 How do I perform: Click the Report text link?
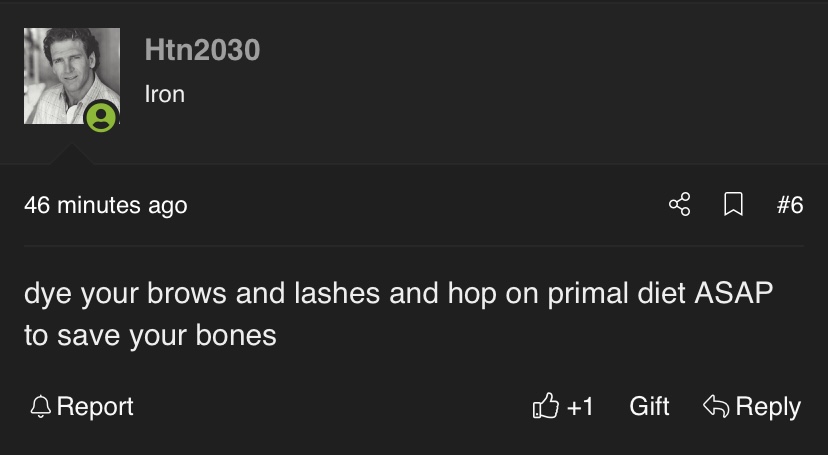click(95, 407)
